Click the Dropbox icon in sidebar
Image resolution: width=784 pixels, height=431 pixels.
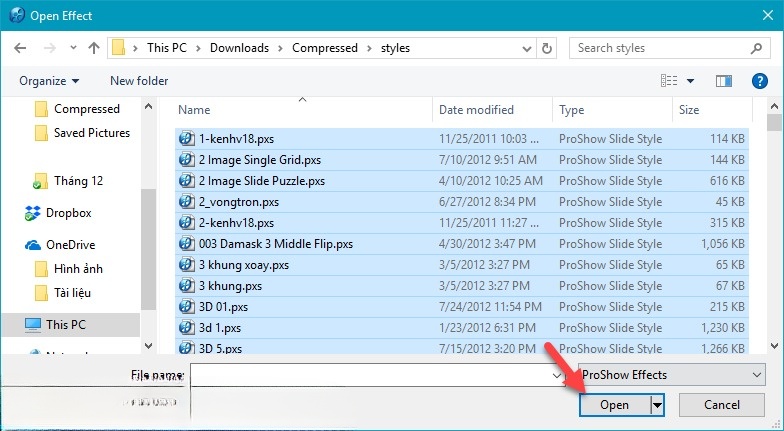32,213
